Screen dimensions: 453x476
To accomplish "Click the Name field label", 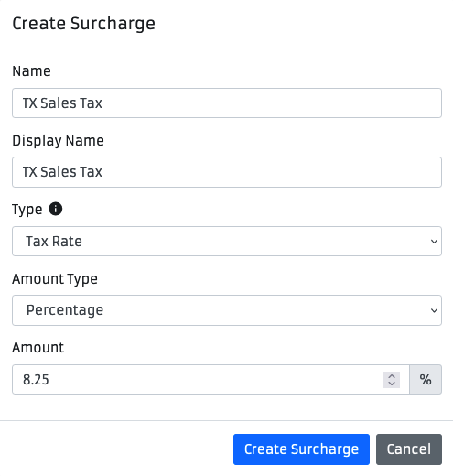I will (x=31, y=71).
